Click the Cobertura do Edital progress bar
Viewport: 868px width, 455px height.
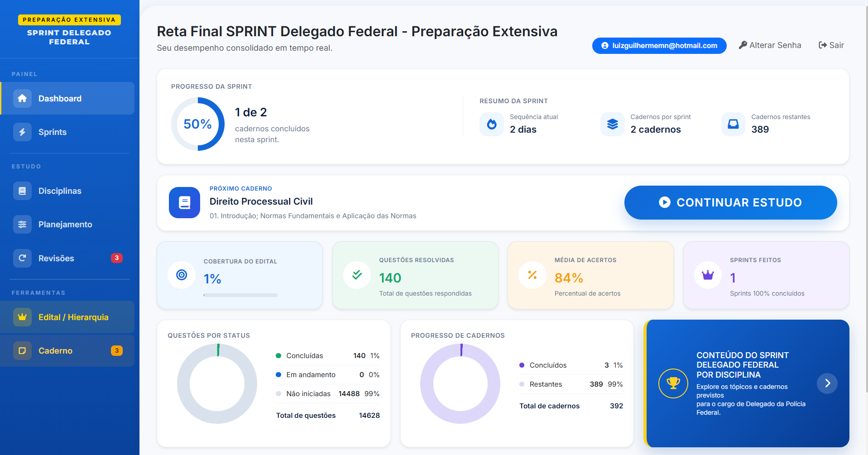click(x=240, y=295)
